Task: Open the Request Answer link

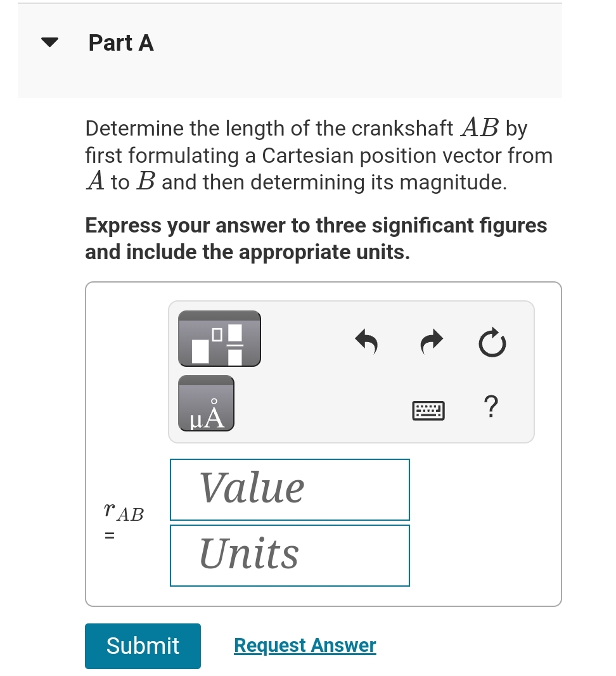Action: 304,645
